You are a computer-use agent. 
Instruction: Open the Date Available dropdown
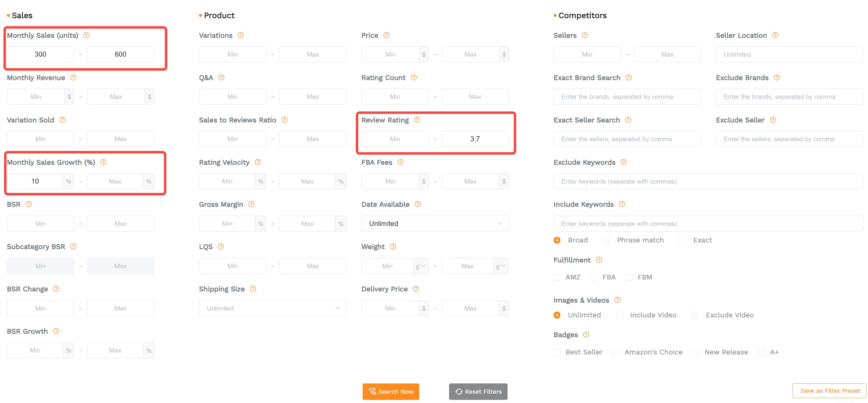point(435,223)
